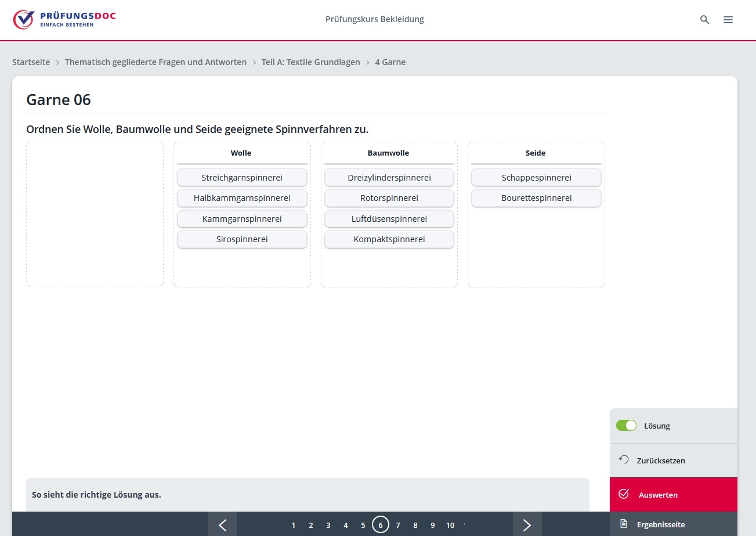Open 'Teil A: Textile Grundlagen' breadcrumb
The image size is (756, 536).
point(310,62)
